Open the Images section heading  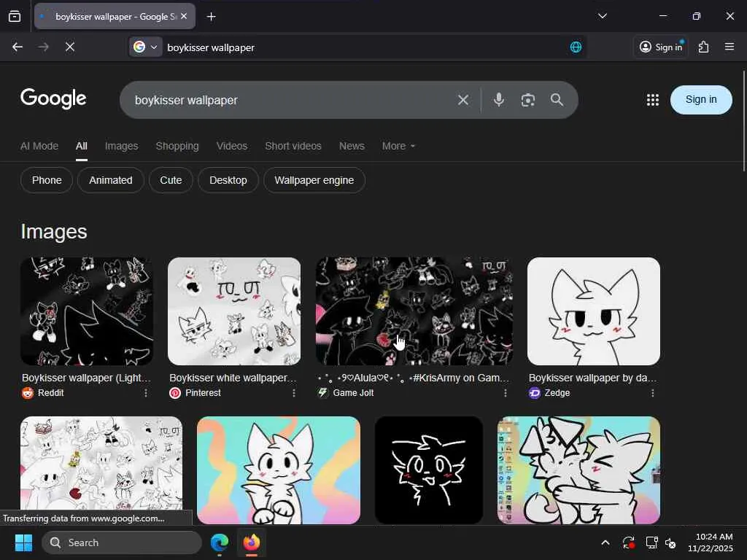pyautogui.click(x=54, y=232)
